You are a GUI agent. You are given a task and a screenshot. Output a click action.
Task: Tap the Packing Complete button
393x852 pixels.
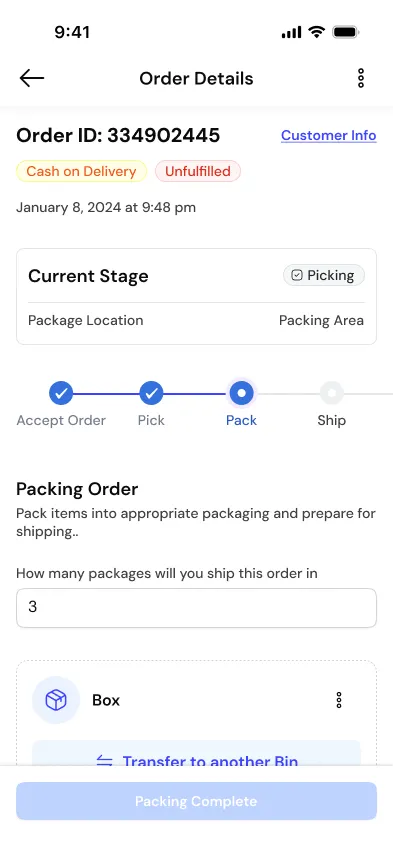click(196, 801)
